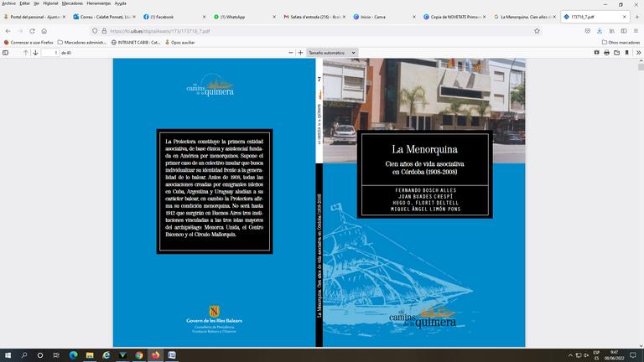Image resolution: width=644 pixels, height=362 pixels.
Task: Toggle the PDF viewer sidebar
Action: click(5, 53)
